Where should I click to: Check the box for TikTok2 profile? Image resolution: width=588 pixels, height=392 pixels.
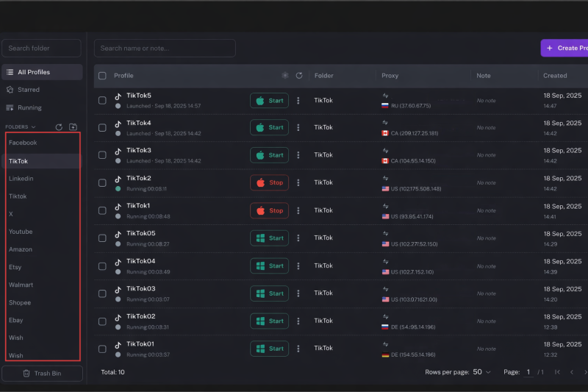click(x=102, y=183)
